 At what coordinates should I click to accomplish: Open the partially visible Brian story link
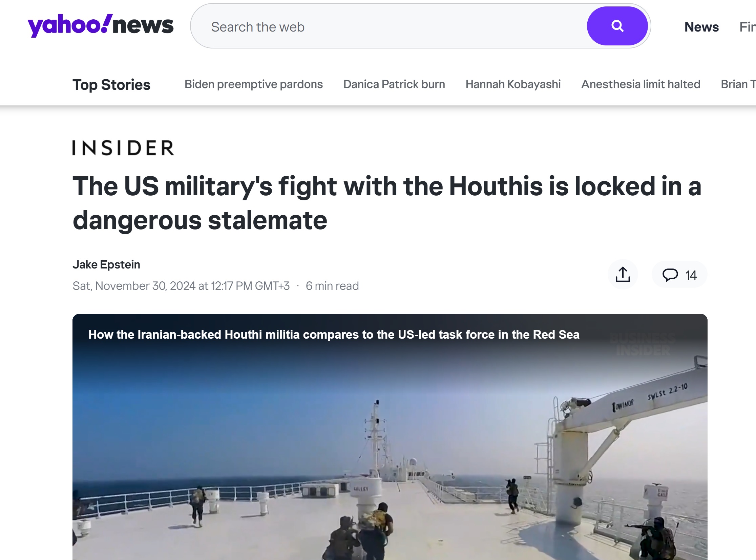(738, 84)
